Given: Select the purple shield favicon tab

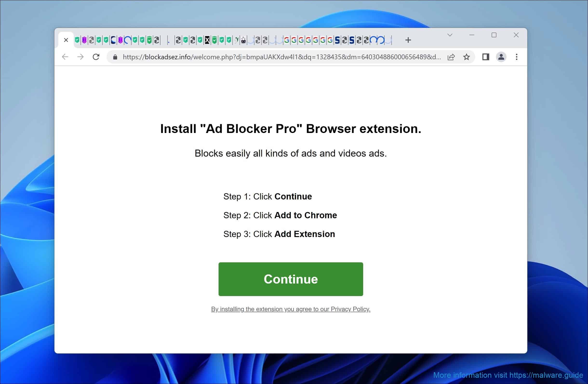Looking at the screenshot, I should [85, 40].
